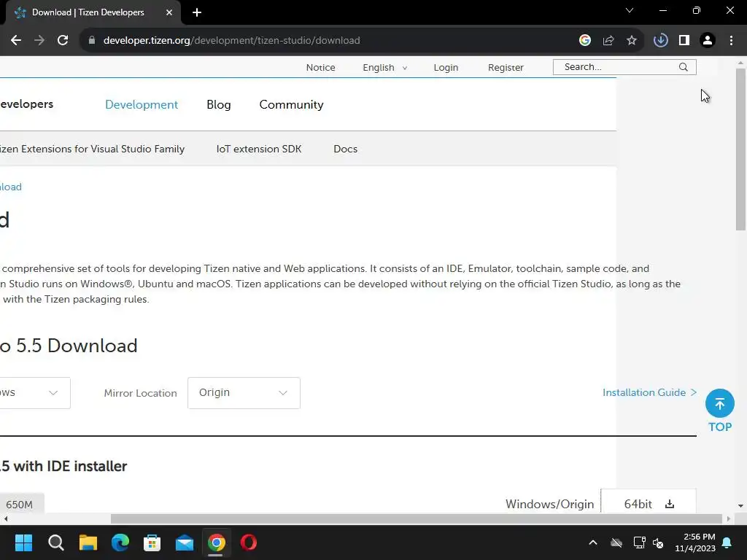Image resolution: width=747 pixels, height=560 pixels.
Task: Click the address bar URL
Action: pyautogui.click(x=231, y=41)
